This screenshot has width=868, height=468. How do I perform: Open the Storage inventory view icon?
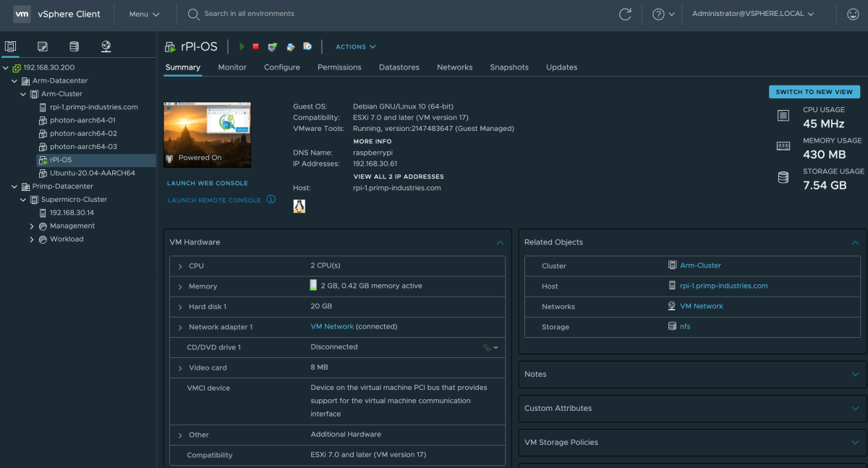pos(74,47)
